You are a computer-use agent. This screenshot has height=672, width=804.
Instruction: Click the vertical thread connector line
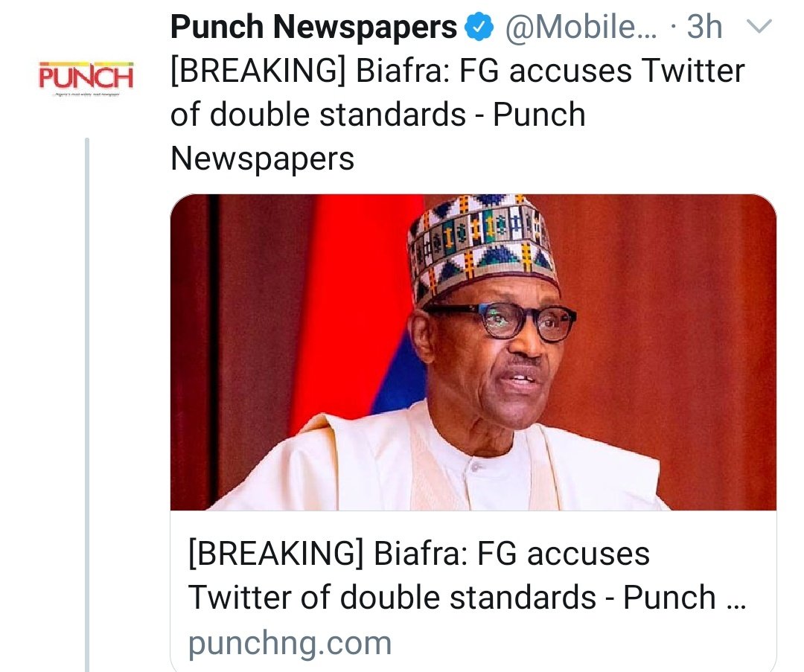tap(87, 404)
